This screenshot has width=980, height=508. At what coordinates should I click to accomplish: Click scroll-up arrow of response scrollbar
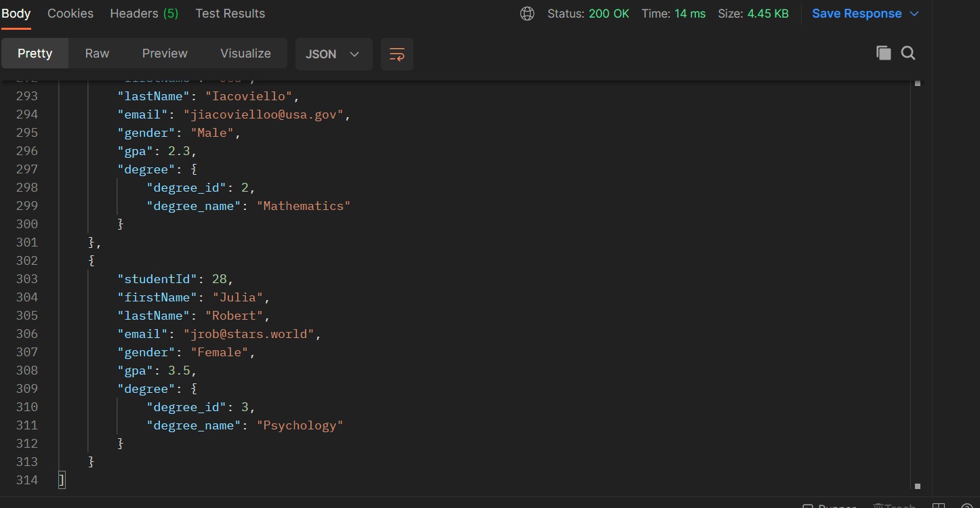pyautogui.click(x=918, y=84)
